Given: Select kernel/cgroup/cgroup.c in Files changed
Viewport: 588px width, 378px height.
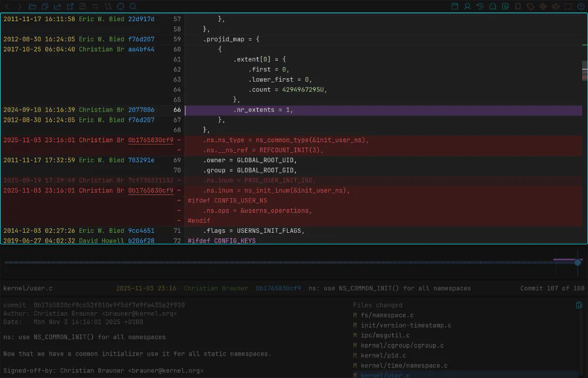Looking at the screenshot, I should 402,346.
